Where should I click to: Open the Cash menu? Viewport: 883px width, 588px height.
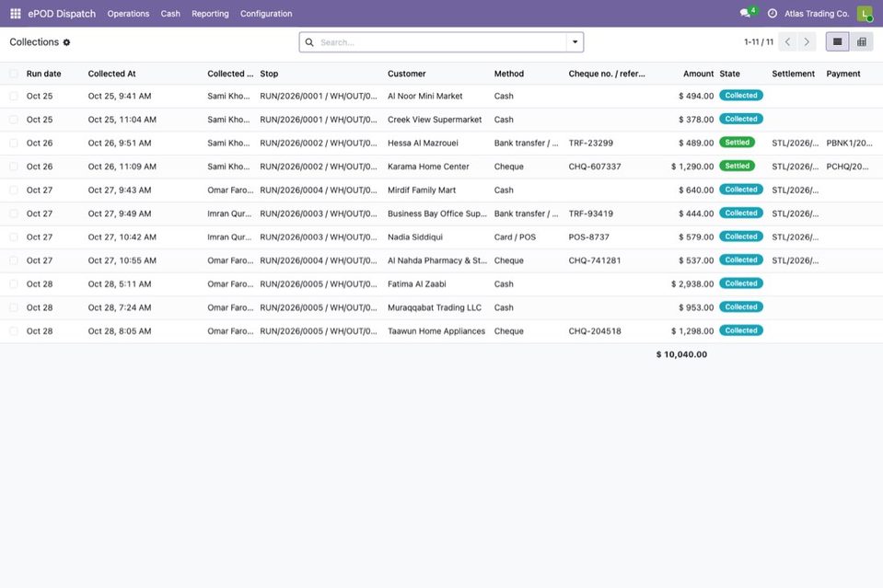click(170, 14)
